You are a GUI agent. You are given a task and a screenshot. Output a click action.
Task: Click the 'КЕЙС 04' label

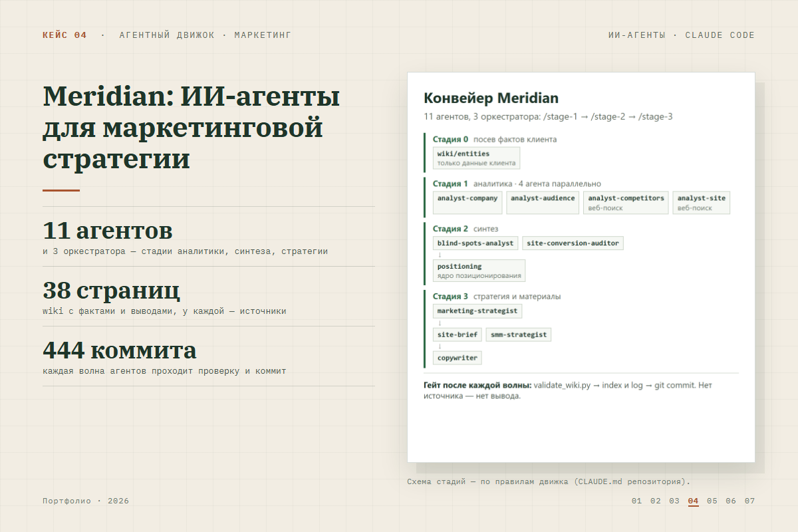point(65,35)
